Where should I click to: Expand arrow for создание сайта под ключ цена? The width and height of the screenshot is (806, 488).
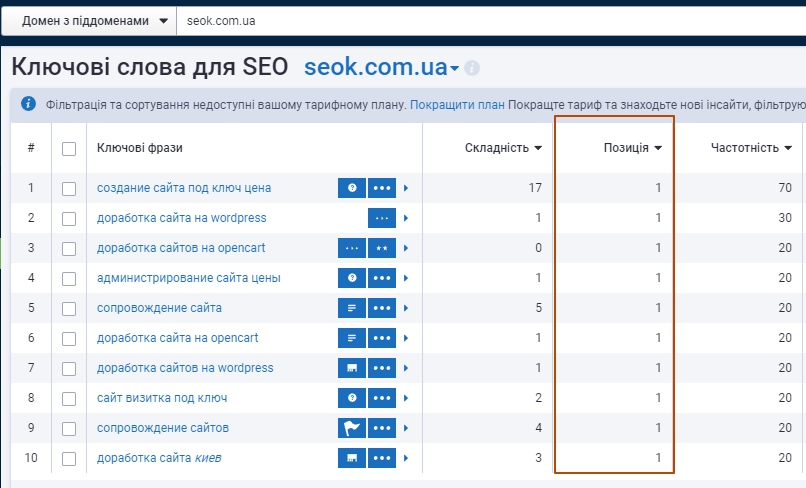pos(406,188)
